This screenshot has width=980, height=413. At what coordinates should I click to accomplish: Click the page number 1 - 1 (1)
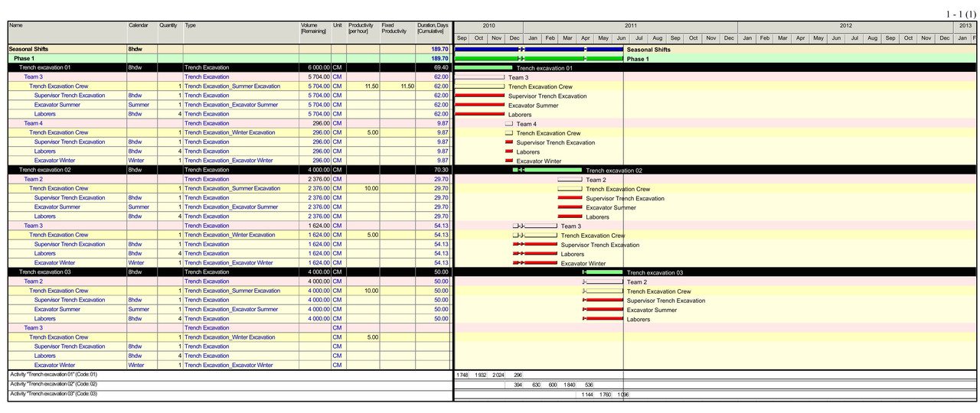pyautogui.click(x=960, y=14)
